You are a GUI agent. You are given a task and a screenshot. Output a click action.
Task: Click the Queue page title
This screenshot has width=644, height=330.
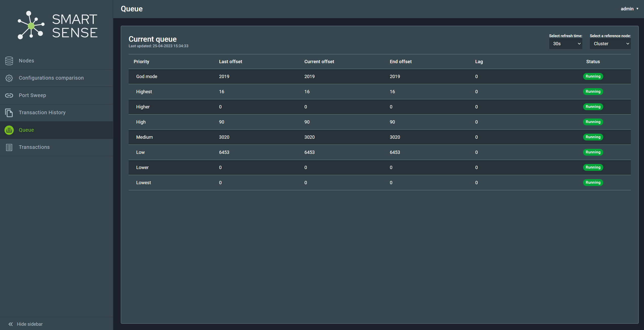coord(132,9)
